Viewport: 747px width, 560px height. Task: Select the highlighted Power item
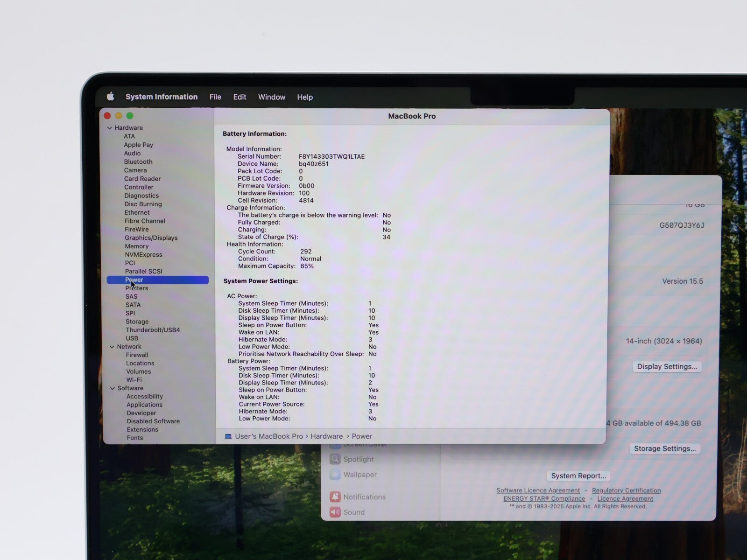pos(158,280)
